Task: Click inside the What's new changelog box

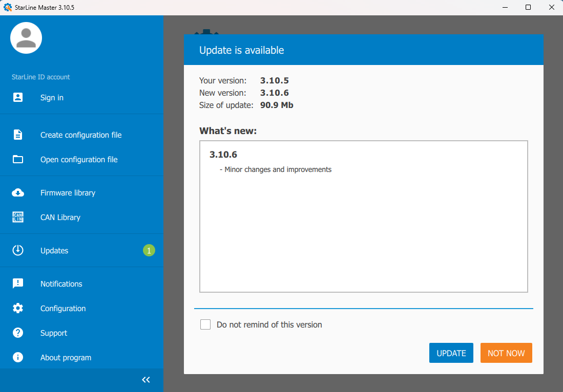Action: (x=363, y=230)
